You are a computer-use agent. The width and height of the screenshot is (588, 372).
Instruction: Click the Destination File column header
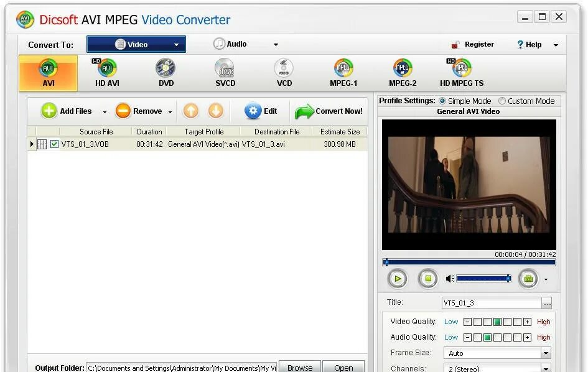tap(277, 132)
